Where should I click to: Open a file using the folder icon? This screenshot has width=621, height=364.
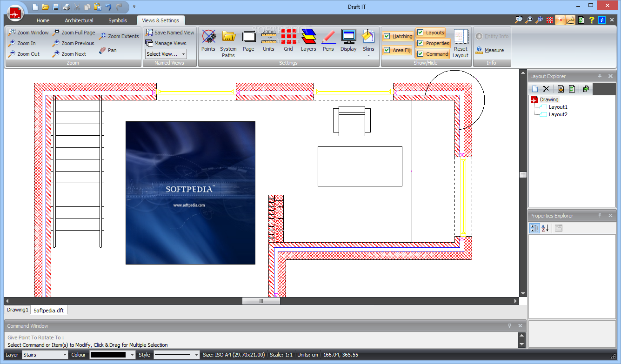tap(45, 7)
